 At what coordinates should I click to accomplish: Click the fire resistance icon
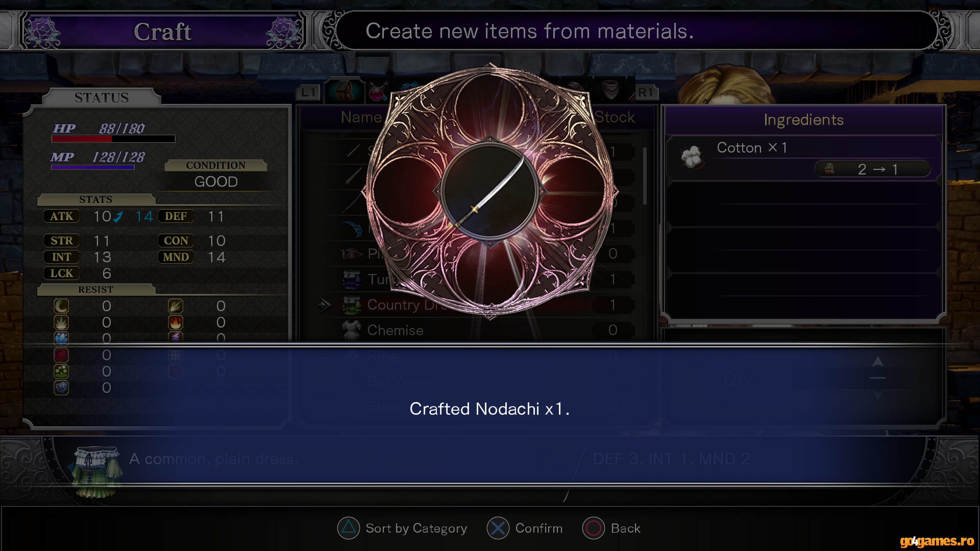175,322
